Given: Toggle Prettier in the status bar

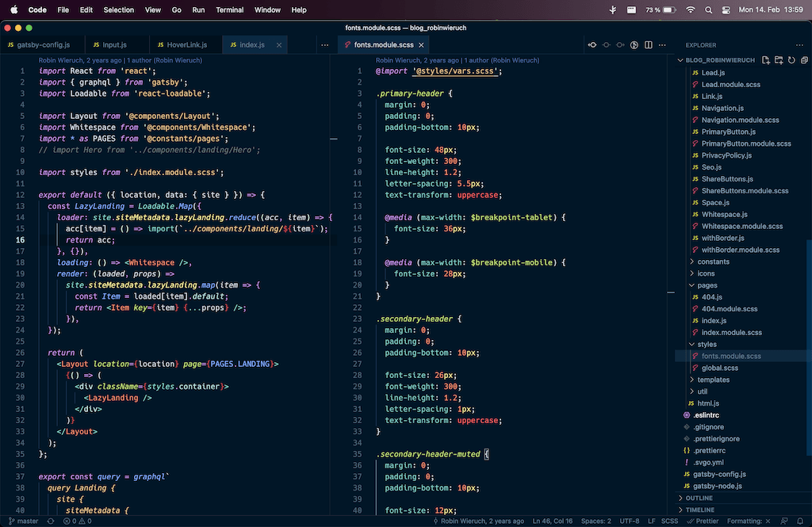Looking at the screenshot, I should [702, 521].
